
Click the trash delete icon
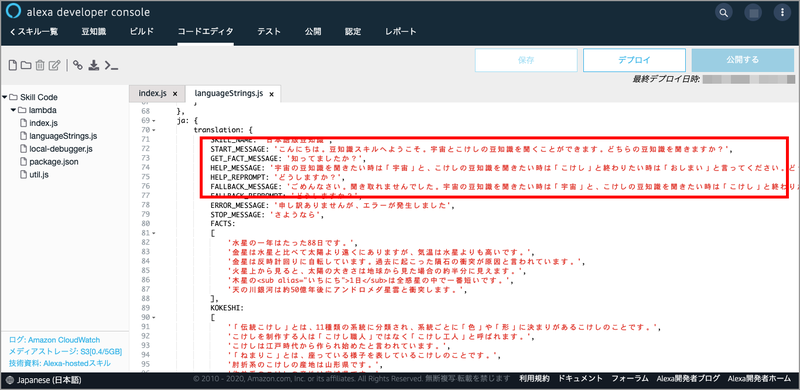point(40,65)
